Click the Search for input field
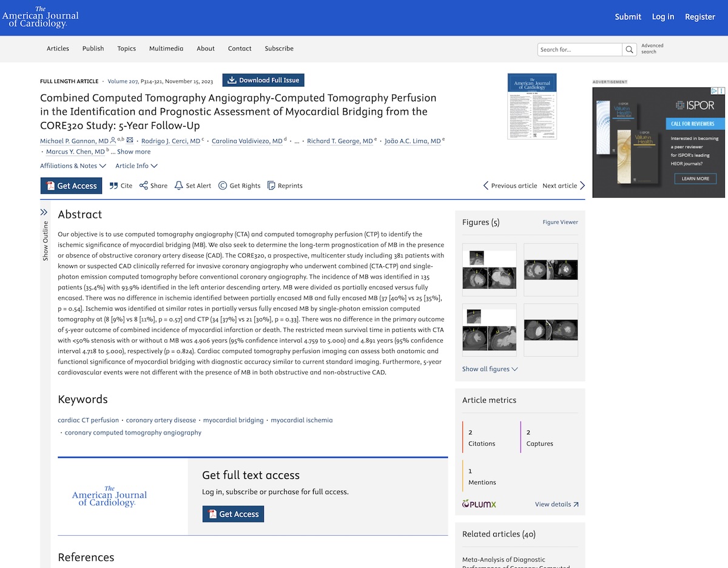 click(x=580, y=49)
